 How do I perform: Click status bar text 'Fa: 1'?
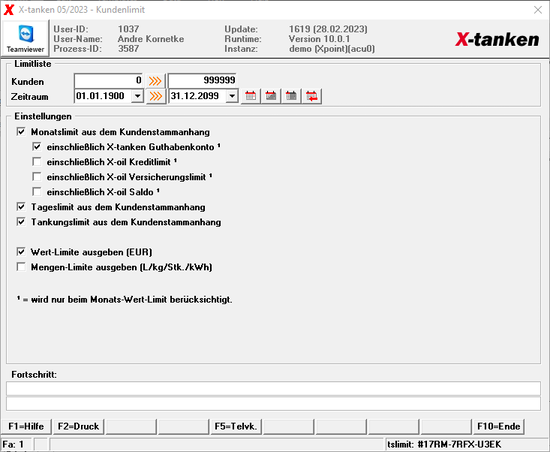(13, 445)
